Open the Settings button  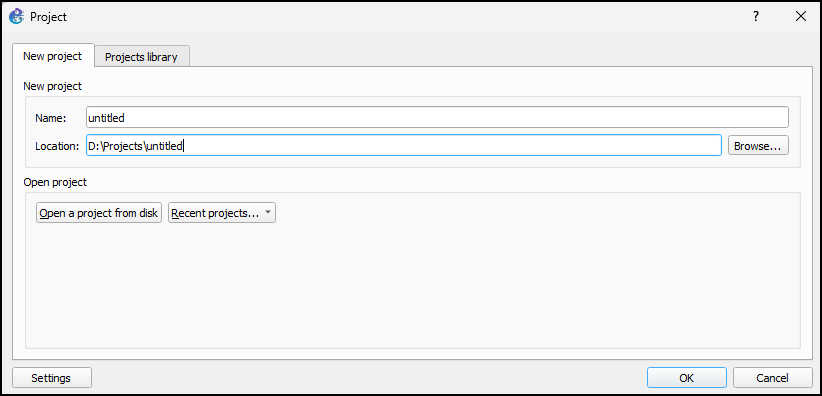(x=51, y=378)
